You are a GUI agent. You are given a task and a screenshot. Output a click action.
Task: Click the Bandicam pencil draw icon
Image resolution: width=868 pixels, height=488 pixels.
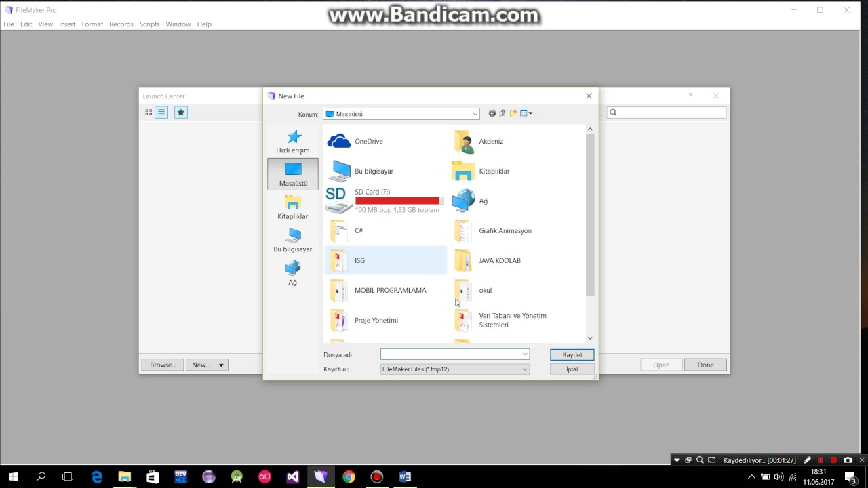[808, 460]
